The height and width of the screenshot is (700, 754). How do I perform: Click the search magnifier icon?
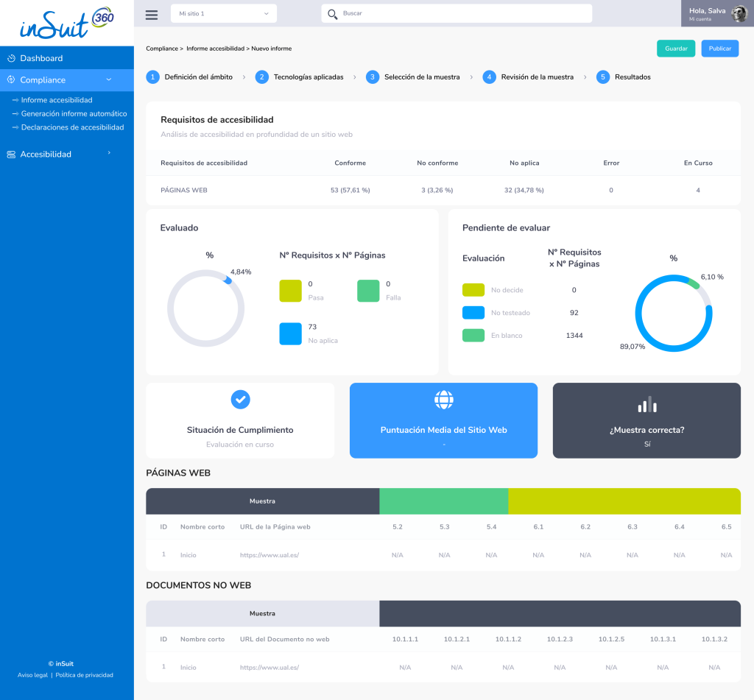(x=333, y=13)
